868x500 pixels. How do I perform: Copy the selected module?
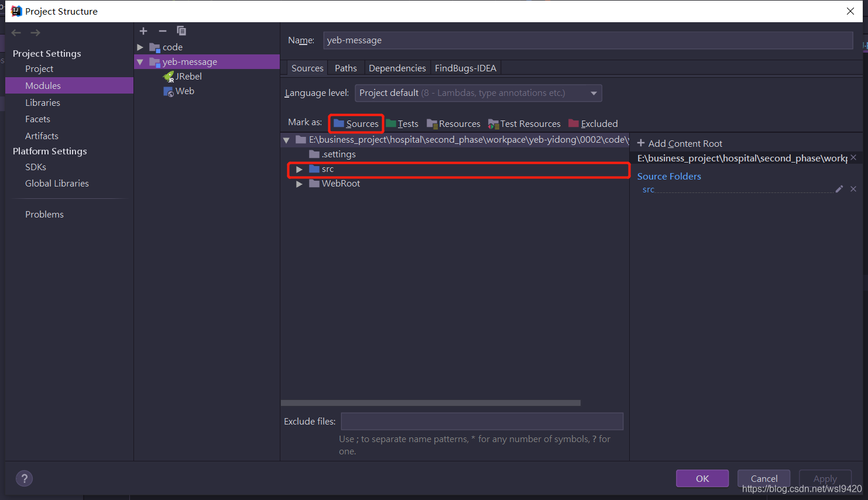click(x=181, y=31)
